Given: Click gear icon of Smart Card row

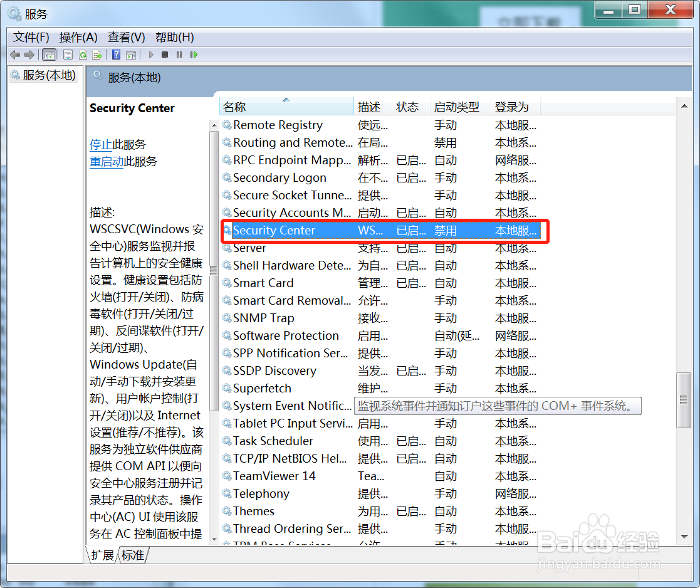Looking at the screenshot, I should (227, 283).
